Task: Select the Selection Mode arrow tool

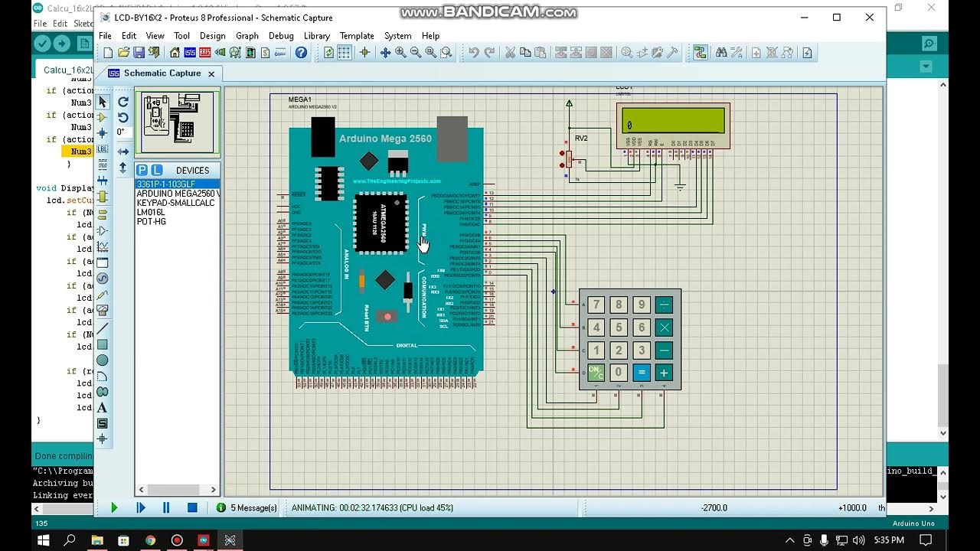Action: click(103, 102)
